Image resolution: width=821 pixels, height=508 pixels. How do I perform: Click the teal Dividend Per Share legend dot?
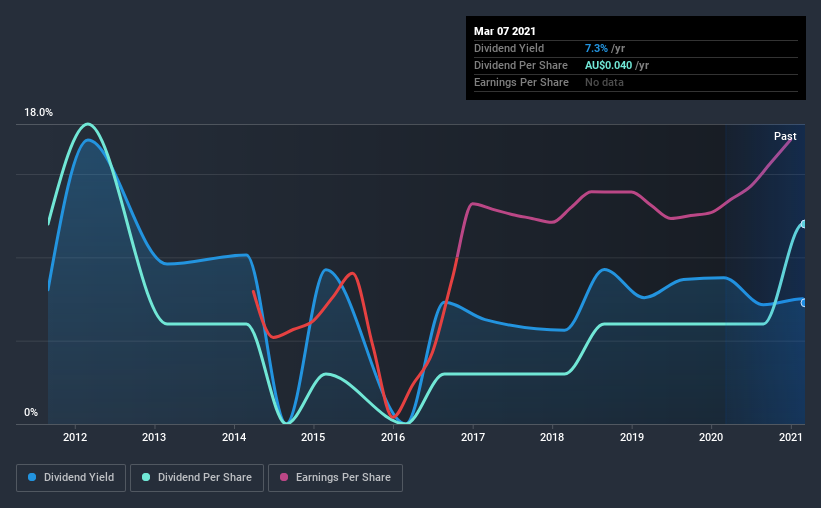[x=146, y=477]
